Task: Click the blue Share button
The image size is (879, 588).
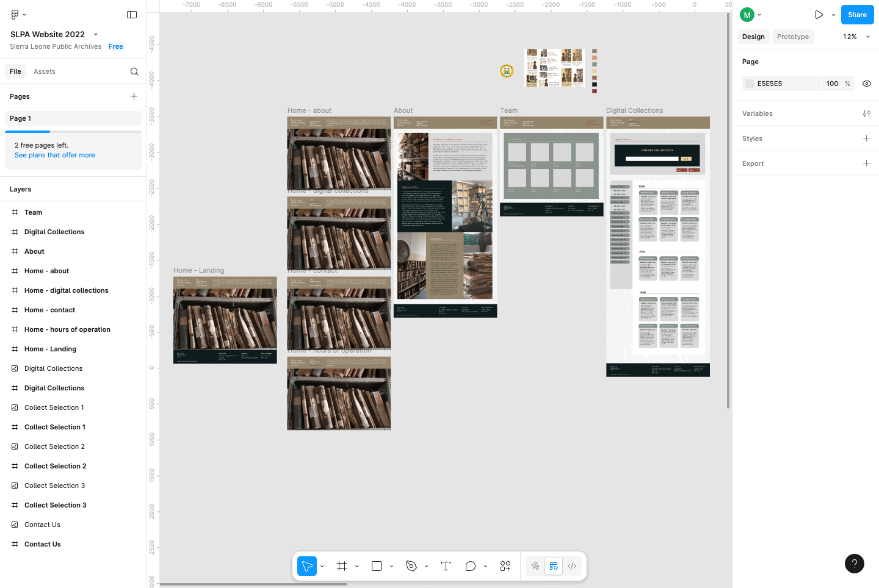Action: point(856,15)
